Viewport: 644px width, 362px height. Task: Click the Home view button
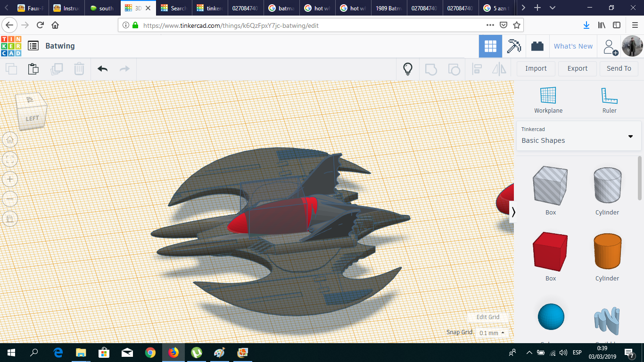10,140
